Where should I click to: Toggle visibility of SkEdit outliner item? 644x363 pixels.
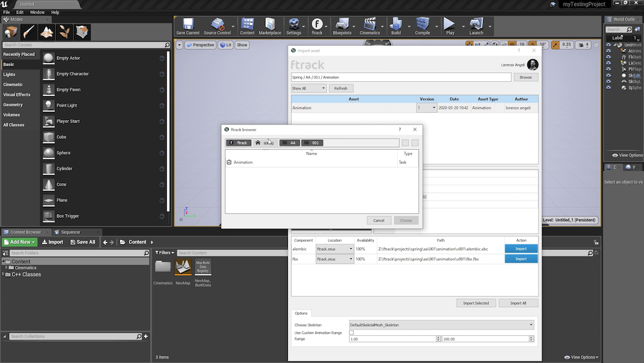pos(609,75)
